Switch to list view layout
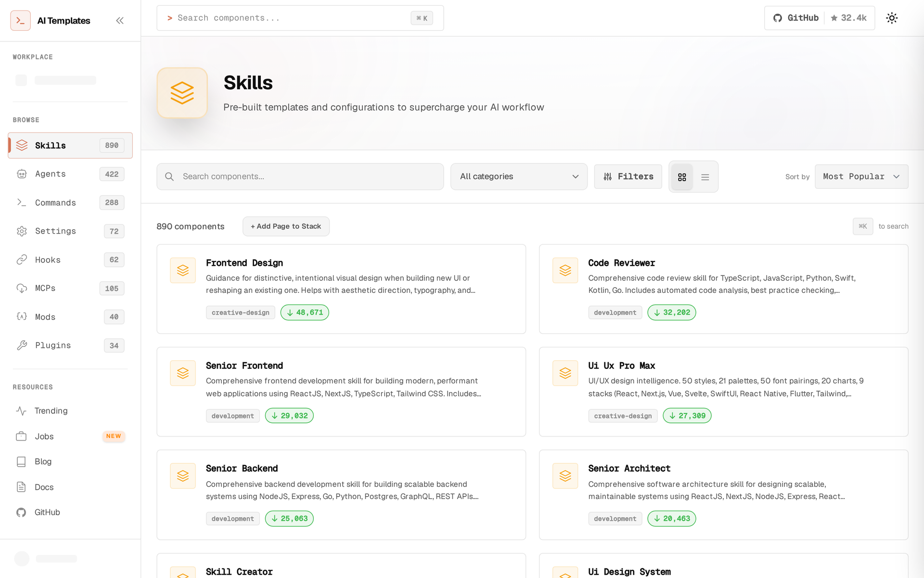 [705, 177]
